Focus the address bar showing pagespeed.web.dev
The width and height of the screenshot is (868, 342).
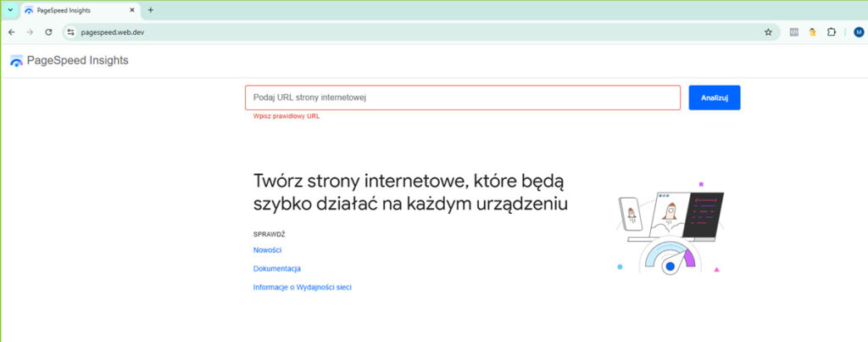pyautogui.click(x=420, y=32)
